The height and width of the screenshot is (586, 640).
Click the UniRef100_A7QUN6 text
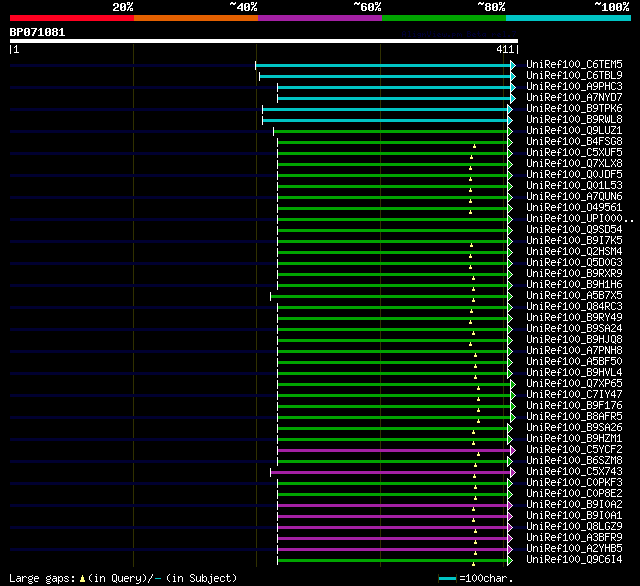574,197
